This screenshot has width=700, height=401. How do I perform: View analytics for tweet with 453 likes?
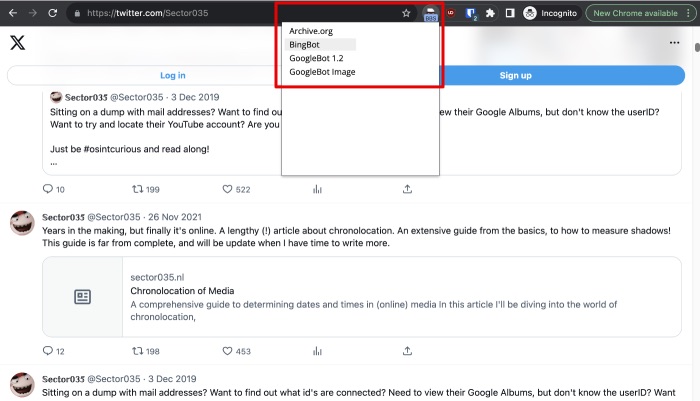click(x=317, y=351)
